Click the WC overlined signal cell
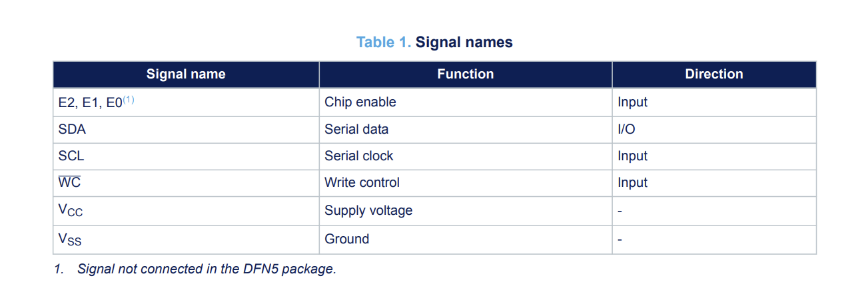The width and height of the screenshot is (868, 292). (186, 183)
